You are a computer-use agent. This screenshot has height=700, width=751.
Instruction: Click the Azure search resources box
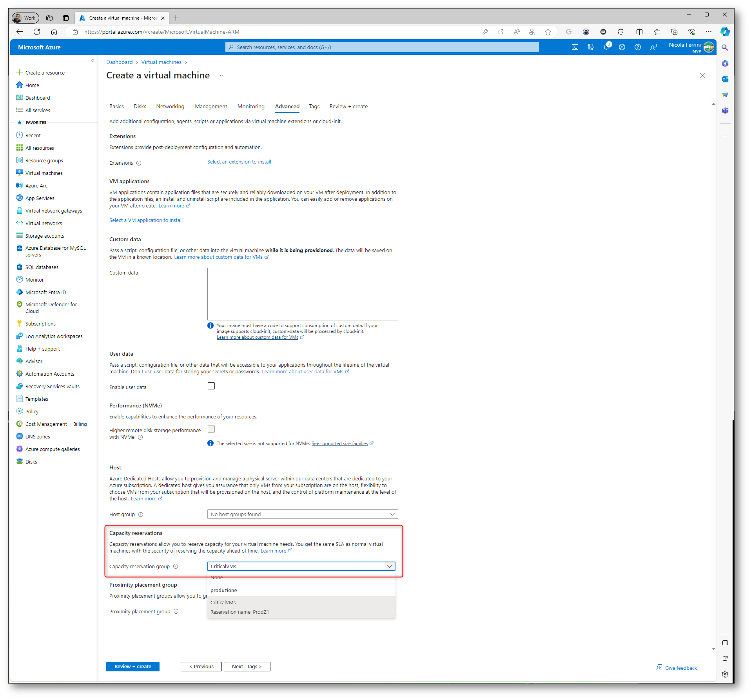[382, 47]
